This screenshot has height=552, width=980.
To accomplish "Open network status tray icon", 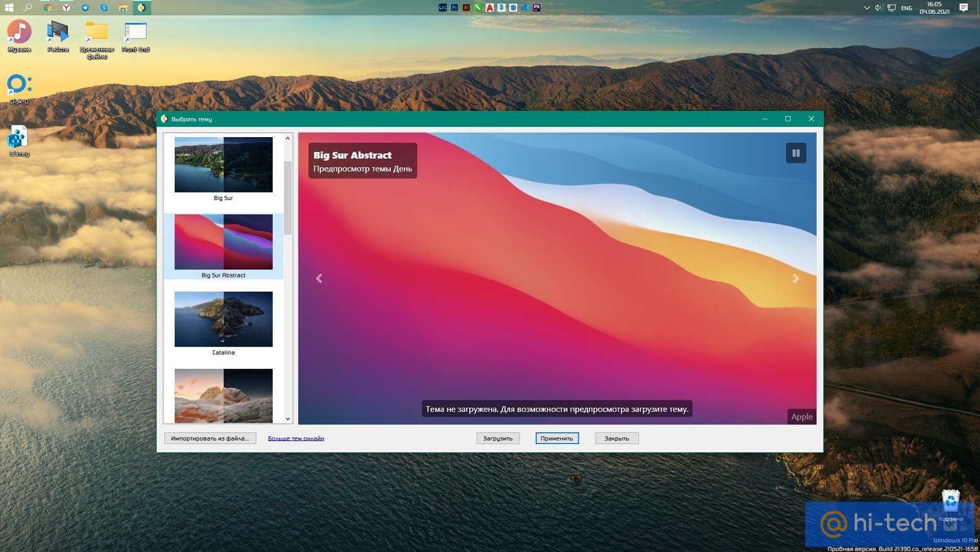I will pos(891,8).
